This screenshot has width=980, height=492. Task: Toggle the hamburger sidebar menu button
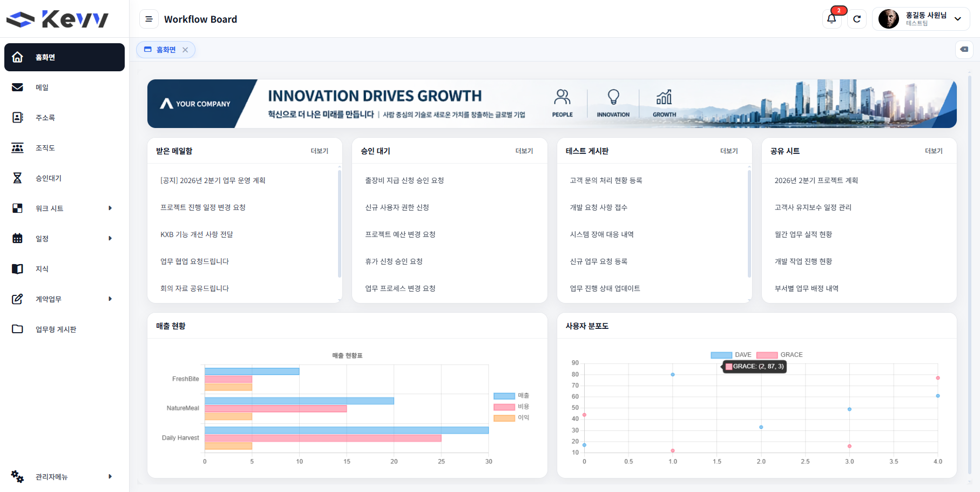pos(149,19)
